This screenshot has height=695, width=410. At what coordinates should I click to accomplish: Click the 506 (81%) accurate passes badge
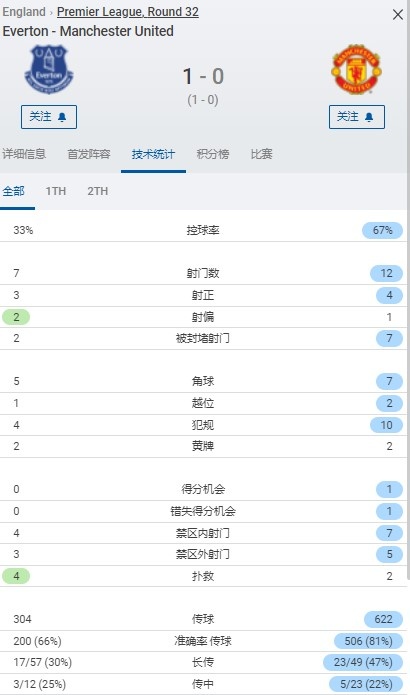click(368, 641)
